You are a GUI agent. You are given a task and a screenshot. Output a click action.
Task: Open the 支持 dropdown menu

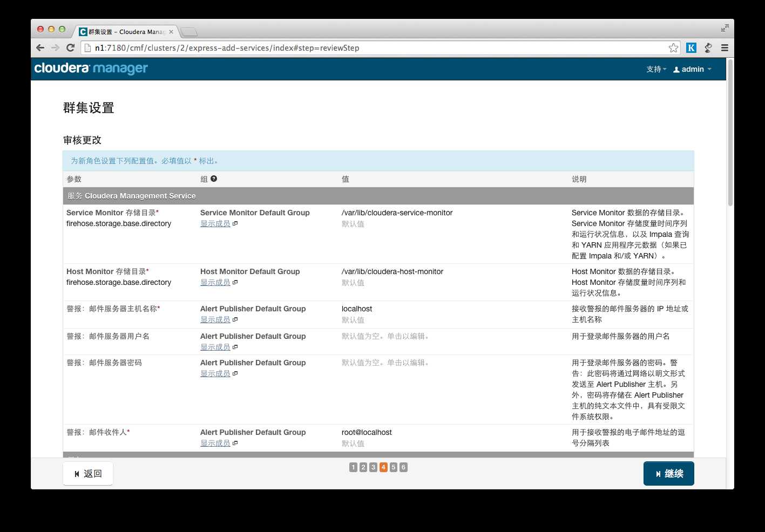point(656,69)
